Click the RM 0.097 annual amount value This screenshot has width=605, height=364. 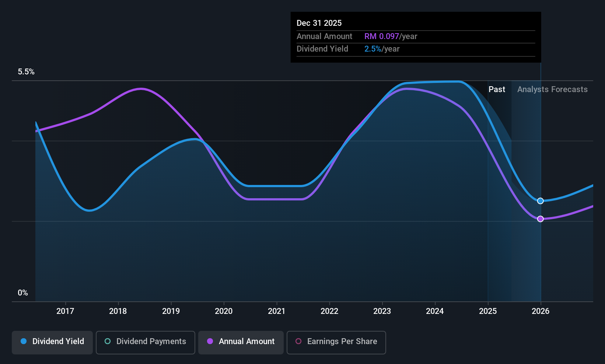tap(382, 36)
